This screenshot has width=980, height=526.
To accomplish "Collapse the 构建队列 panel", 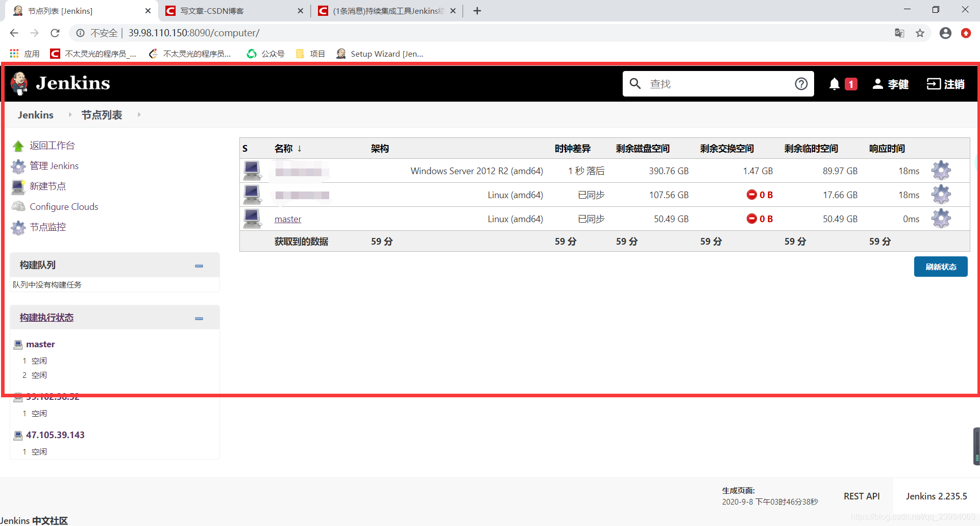I will (199, 266).
